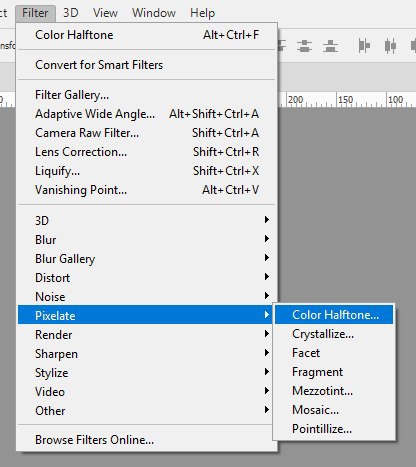This screenshot has width=416, height=467.
Task: Click the ruler at the 150 mark
Action: coord(345,100)
